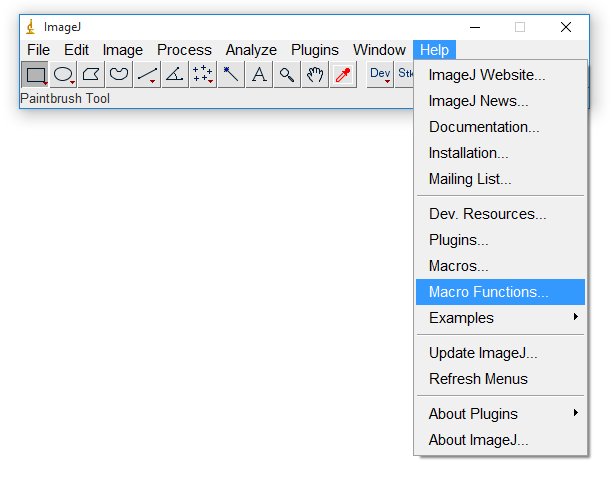Screen dimensions: 614x480
Task: Click Refresh Menus entry
Action: click(x=500, y=379)
